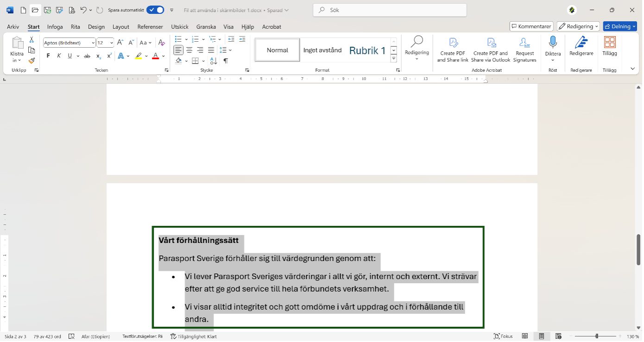The height and width of the screenshot is (342, 644).
Task: Decrease paragraph indent
Action: pyautogui.click(x=231, y=39)
